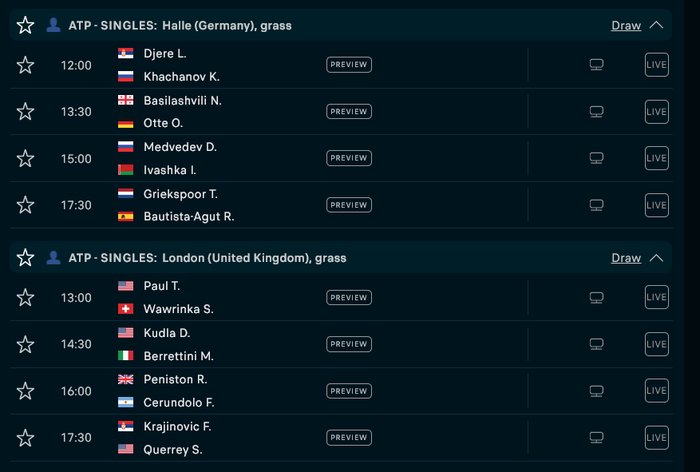Open TV icon for Krajinovic vs Querrey match

(596, 438)
